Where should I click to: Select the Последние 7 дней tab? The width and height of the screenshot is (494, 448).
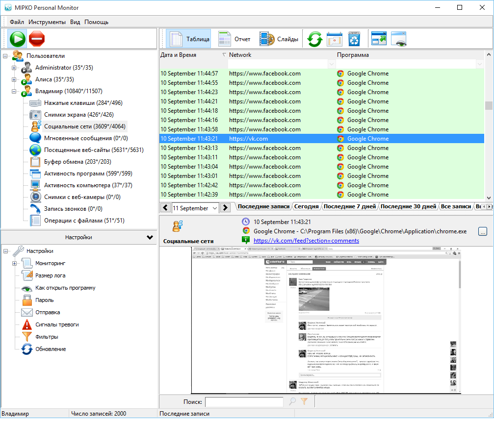pyautogui.click(x=350, y=207)
